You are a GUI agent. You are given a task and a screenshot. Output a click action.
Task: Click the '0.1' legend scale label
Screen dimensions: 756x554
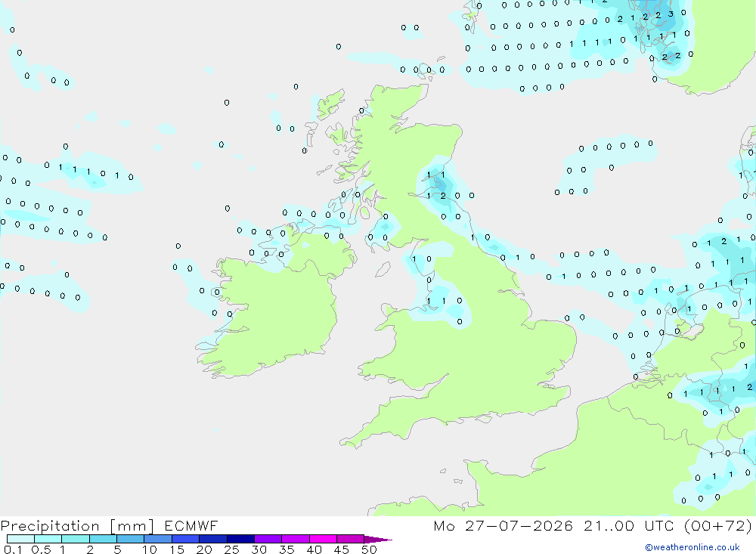pos(13,549)
